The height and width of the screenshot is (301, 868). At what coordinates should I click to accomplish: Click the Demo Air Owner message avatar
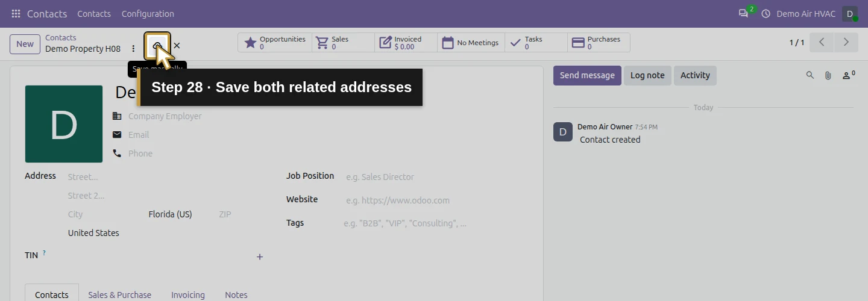click(563, 132)
